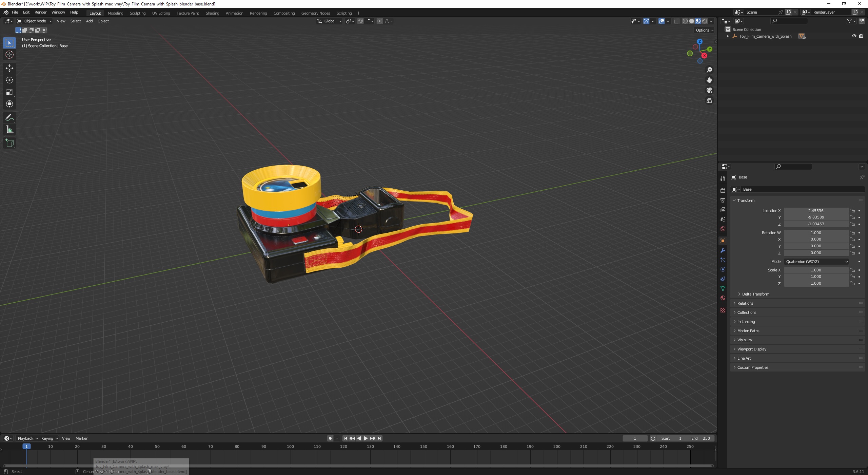Switch to wireframe viewport shading

[685, 21]
